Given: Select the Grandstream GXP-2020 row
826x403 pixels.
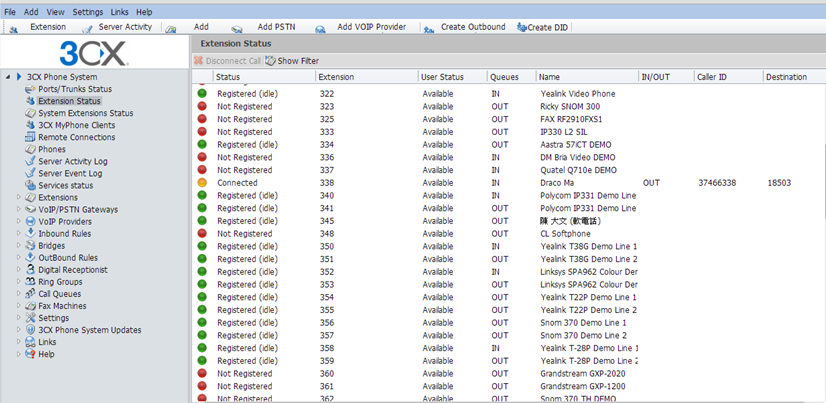Looking at the screenshot, I should (508, 373).
